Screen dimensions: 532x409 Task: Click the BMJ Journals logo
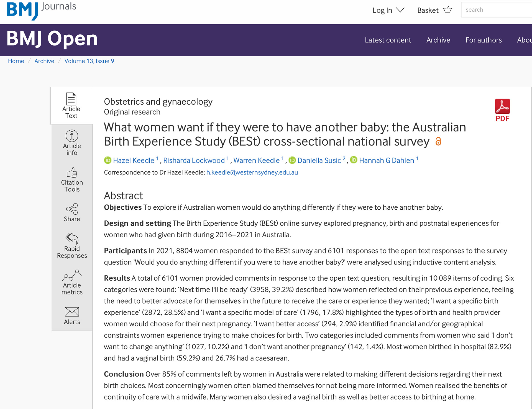pos(42,10)
